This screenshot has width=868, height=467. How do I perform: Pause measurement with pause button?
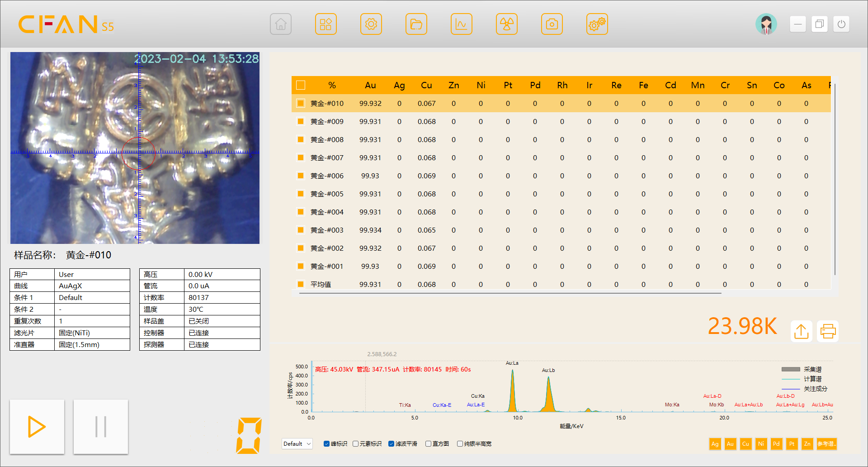pyautogui.click(x=101, y=427)
